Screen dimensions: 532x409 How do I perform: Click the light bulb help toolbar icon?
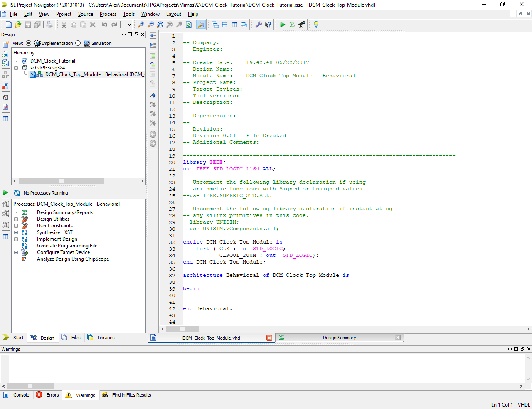tap(316, 25)
